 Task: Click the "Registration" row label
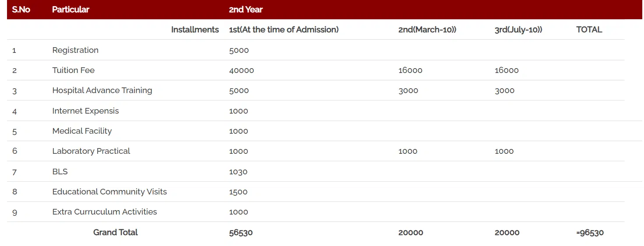click(75, 50)
